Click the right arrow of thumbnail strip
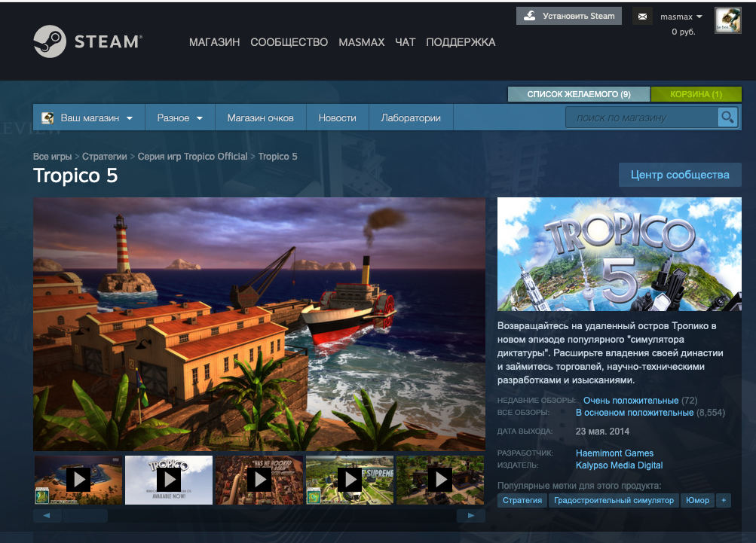Viewport: 756px width, 543px height. click(x=471, y=516)
